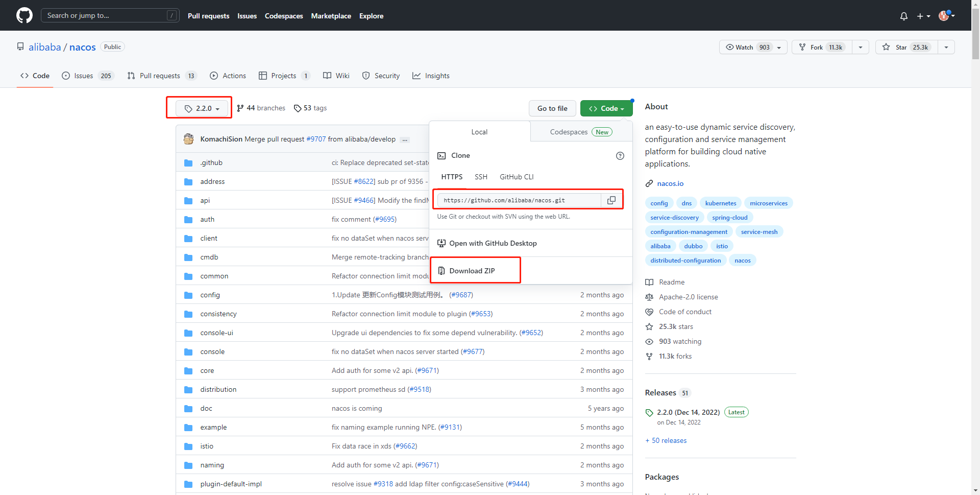Click the consistency folder icon
This screenshot has height=495, width=980.
pos(188,314)
